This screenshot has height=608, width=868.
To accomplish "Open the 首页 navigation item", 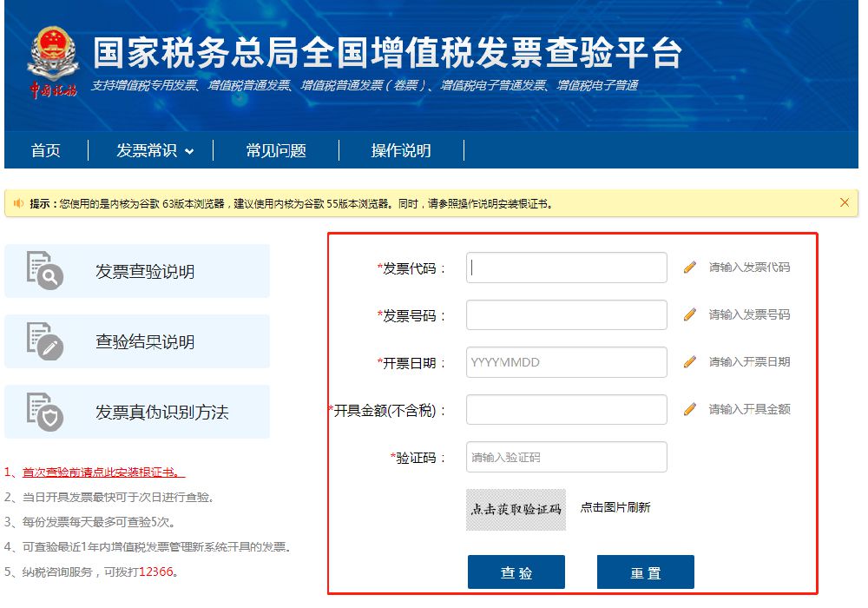I will tap(46, 151).
